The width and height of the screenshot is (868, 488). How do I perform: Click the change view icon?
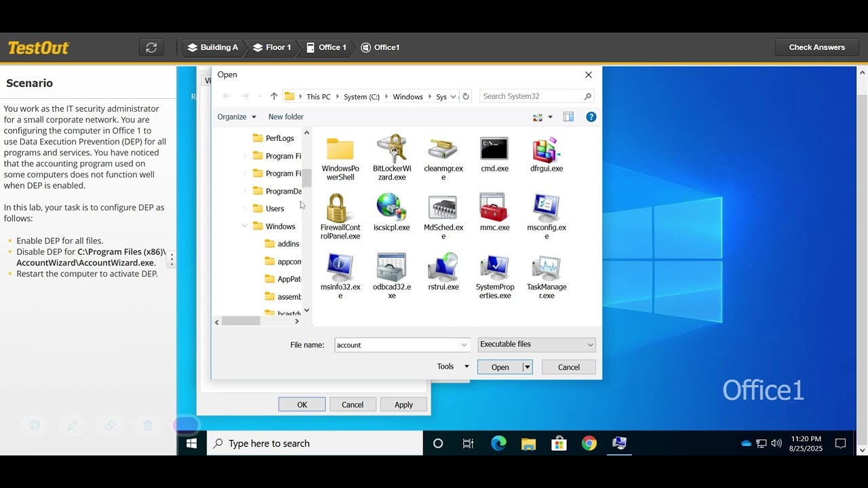tap(538, 117)
